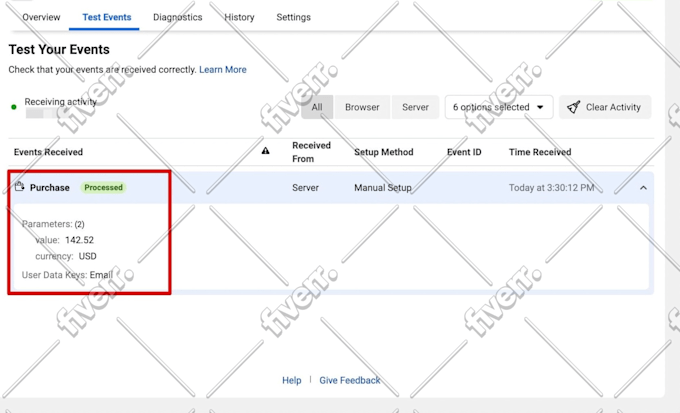This screenshot has height=413, width=680.
Task: Filter events by Server
Action: pos(415,107)
